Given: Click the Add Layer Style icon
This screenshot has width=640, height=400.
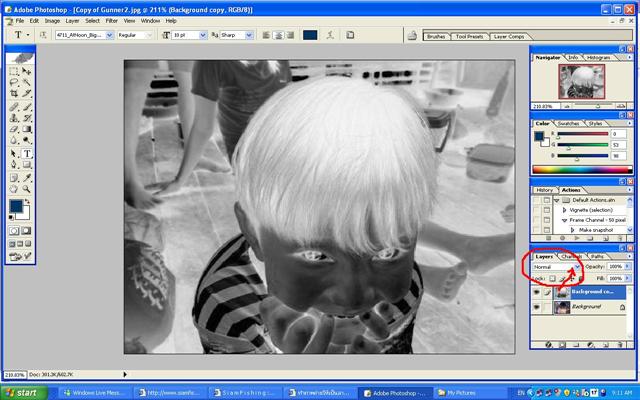Looking at the screenshot, I should (x=549, y=345).
